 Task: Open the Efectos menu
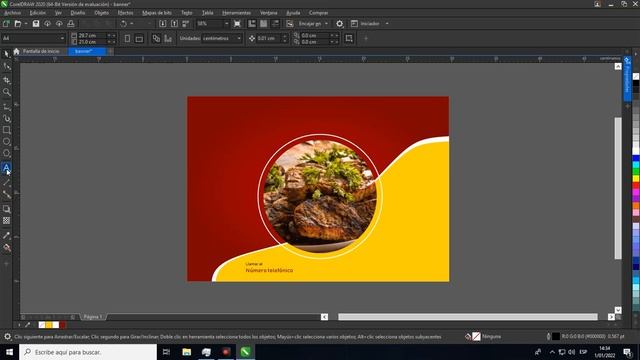pos(125,13)
